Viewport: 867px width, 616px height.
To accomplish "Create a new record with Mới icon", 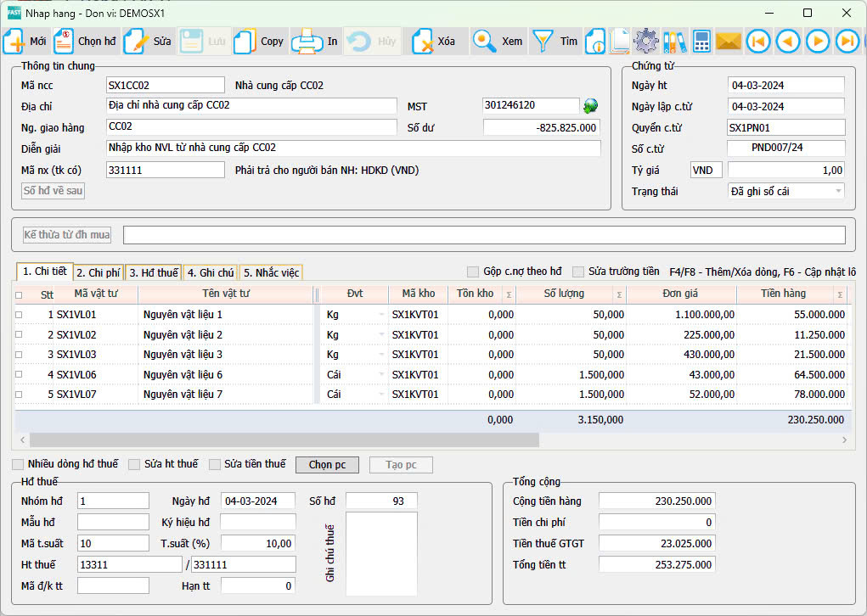I will coord(16,41).
